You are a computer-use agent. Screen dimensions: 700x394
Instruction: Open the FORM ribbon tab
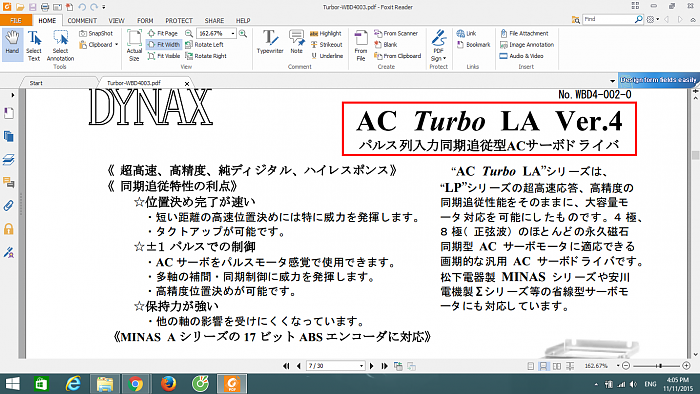[x=145, y=21]
